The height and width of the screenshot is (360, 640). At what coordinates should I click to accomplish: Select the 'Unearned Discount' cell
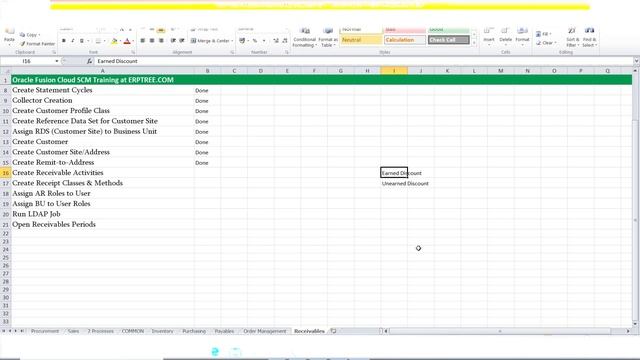394,183
